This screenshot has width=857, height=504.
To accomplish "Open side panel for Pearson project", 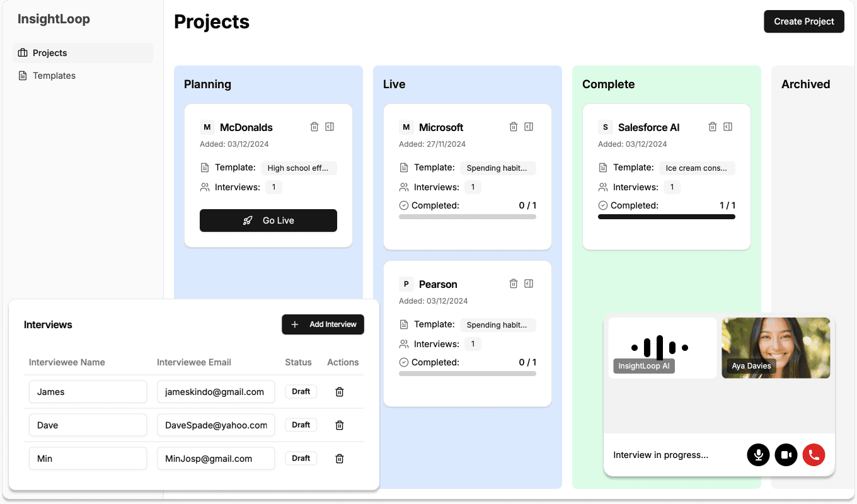I will (x=529, y=283).
